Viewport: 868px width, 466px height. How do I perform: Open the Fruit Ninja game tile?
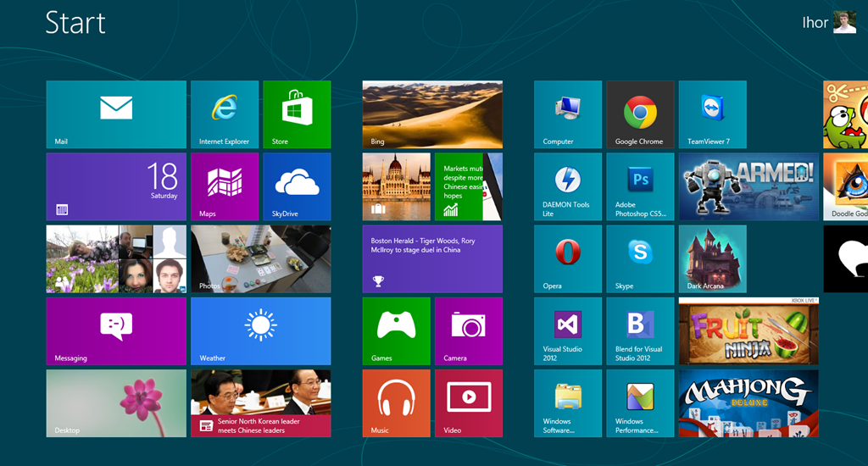pos(748,331)
